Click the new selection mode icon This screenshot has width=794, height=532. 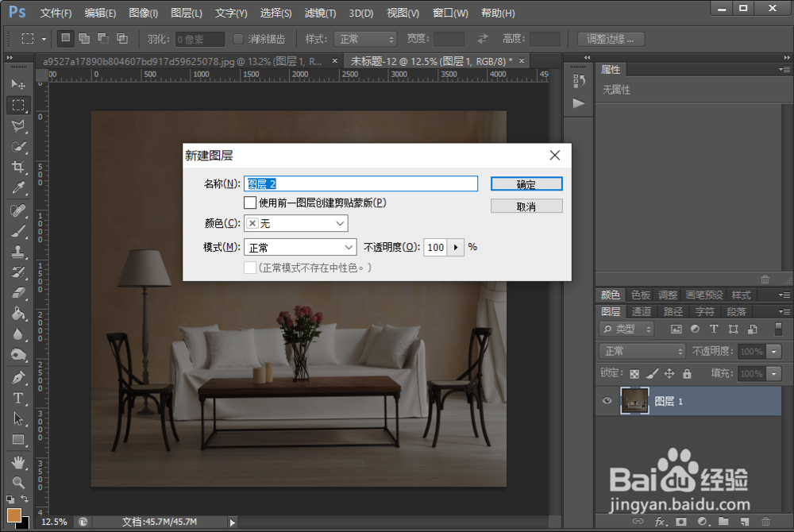coord(66,38)
